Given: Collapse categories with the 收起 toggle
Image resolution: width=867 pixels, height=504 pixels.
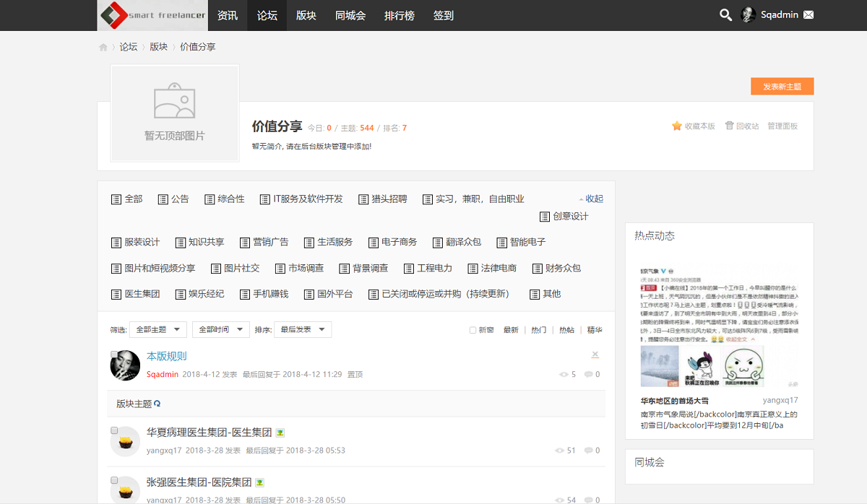Looking at the screenshot, I should (591, 199).
